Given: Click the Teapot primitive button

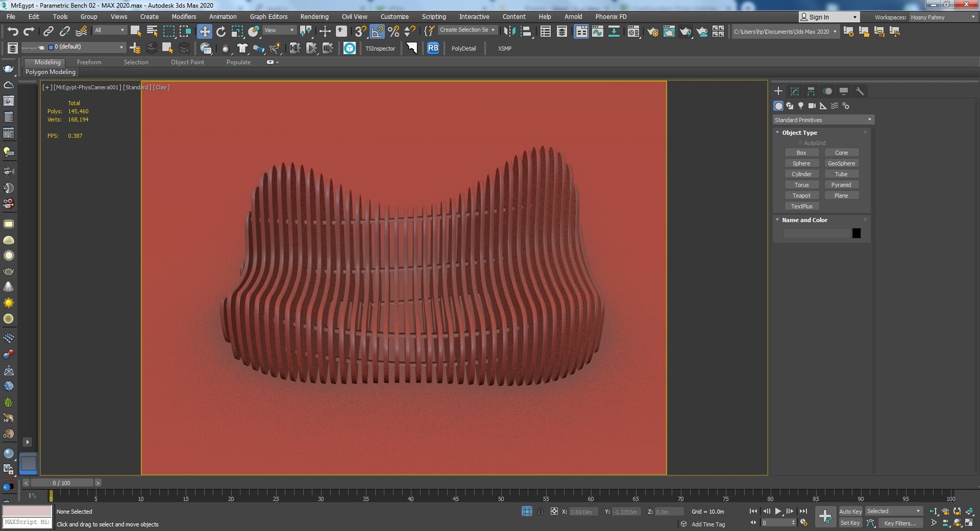Looking at the screenshot, I should click(801, 196).
